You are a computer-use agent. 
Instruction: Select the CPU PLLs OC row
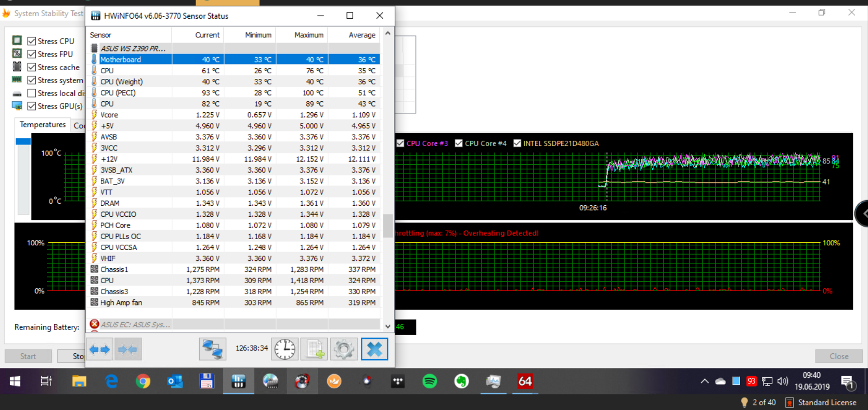[x=234, y=236]
